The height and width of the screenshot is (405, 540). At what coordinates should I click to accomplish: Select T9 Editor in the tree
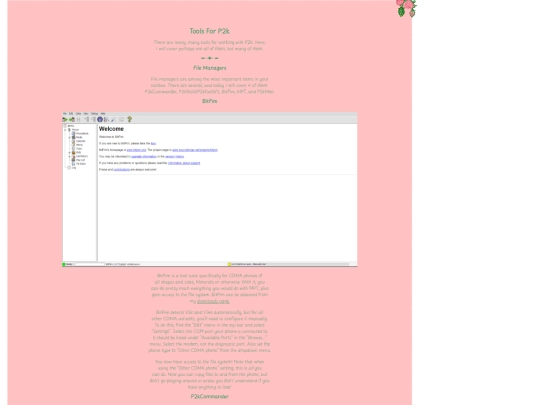[81, 164]
